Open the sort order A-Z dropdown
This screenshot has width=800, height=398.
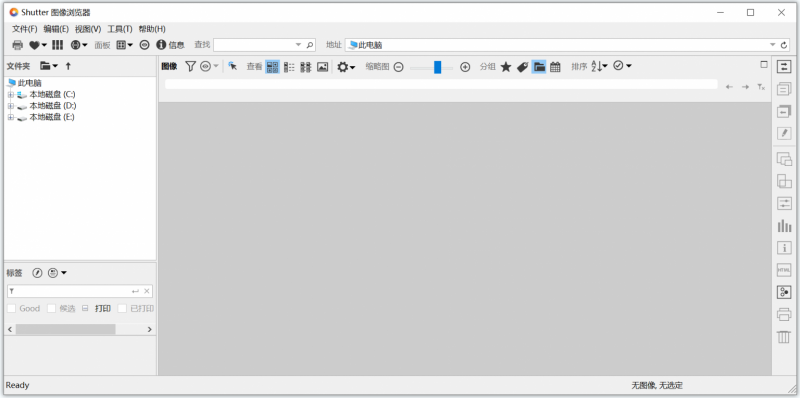click(599, 66)
